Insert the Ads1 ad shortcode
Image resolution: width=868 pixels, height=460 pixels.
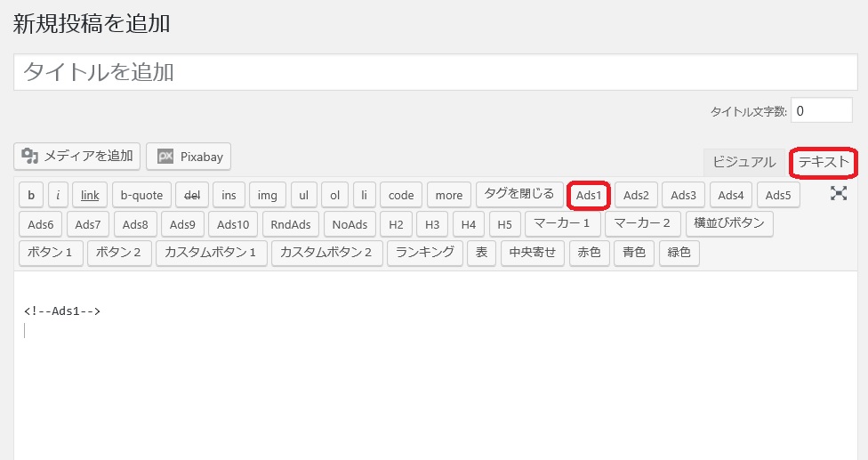[589, 196]
